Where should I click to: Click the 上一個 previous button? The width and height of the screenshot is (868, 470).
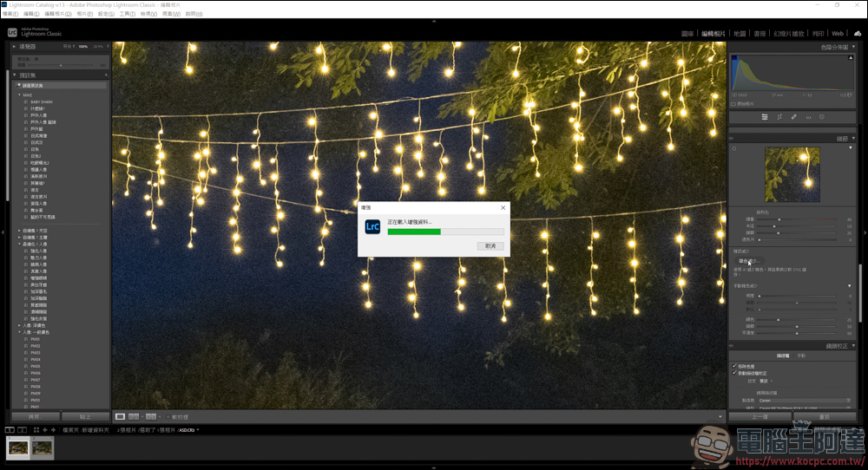pos(759,417)
